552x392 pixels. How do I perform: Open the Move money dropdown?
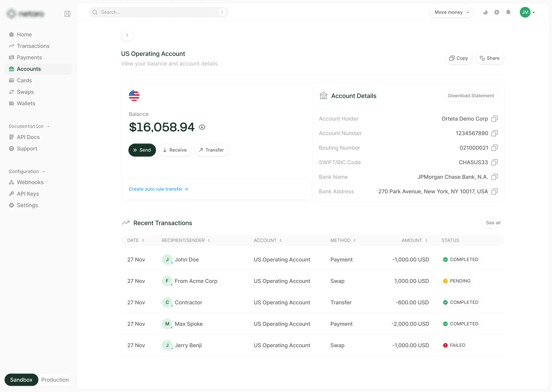click(x=451, y=12)
